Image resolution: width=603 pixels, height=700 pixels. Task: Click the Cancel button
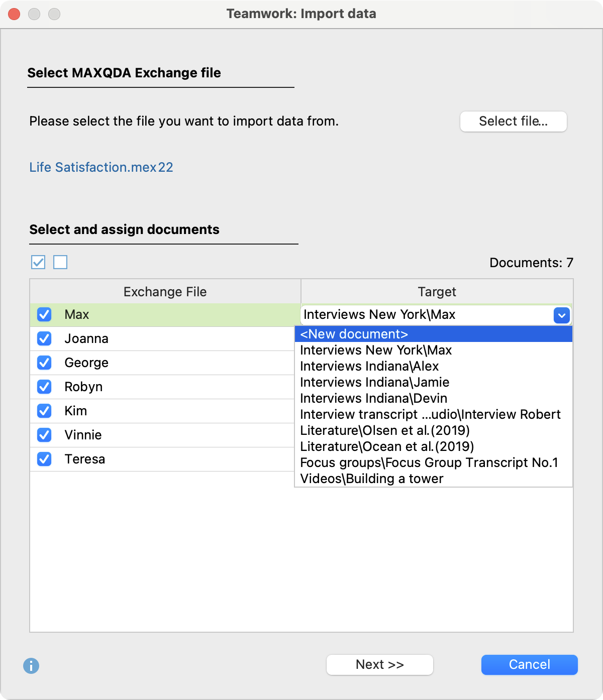(x=529, y=665)
